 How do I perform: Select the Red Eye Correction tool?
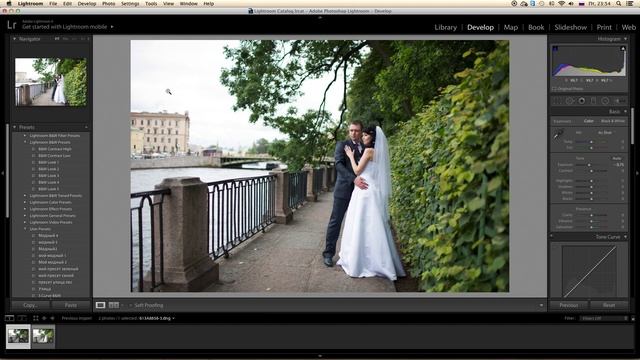click(x=582, y=101)
